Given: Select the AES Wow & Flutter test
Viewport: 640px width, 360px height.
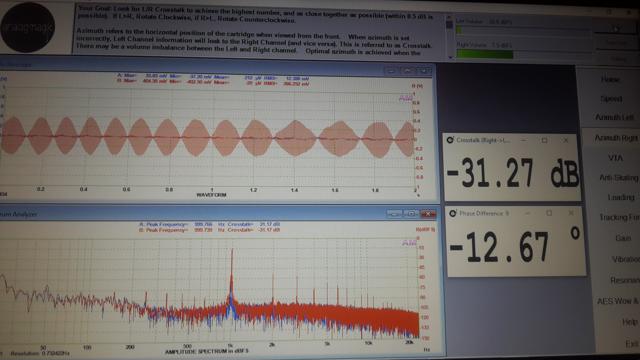Looking at the screenshot, I should click(x=618, y=301).
